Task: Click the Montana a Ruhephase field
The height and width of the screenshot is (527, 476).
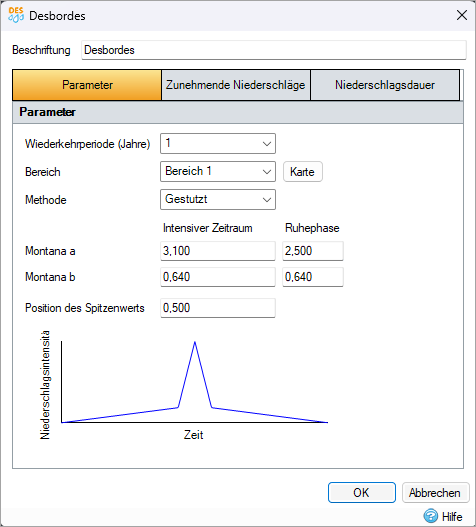Action: click(313, 251)
